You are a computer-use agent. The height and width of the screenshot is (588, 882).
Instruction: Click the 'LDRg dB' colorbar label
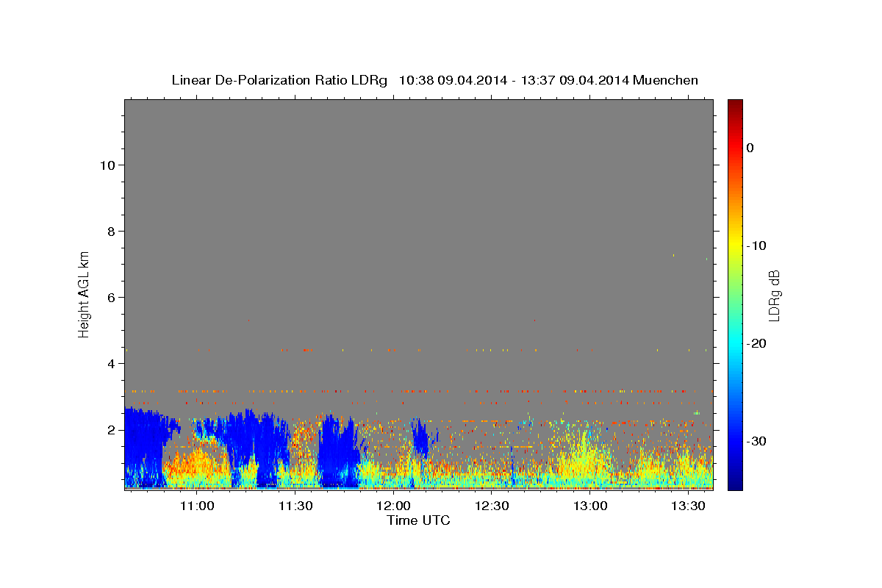774,295
